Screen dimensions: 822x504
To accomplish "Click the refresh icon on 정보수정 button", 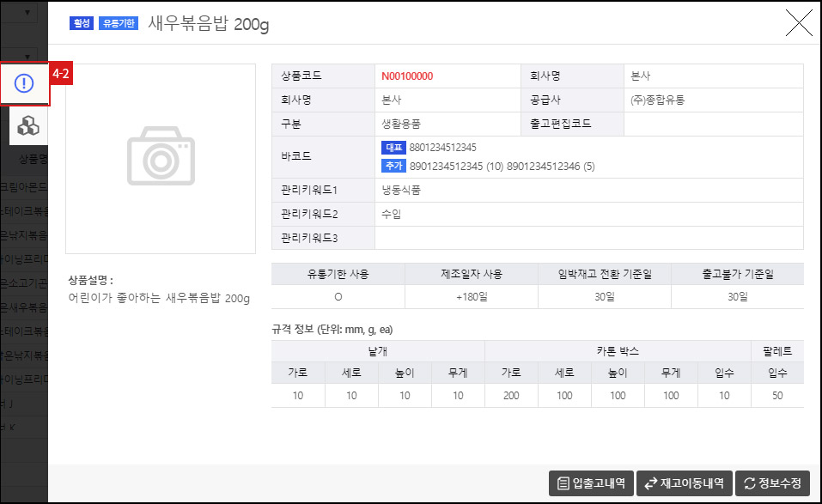I will [749, 483].
